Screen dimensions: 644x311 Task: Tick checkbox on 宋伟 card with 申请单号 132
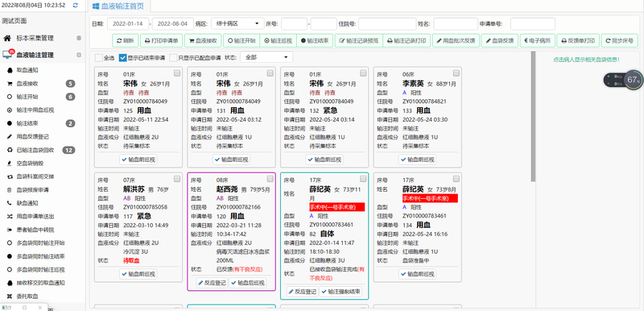click(363, 73)
